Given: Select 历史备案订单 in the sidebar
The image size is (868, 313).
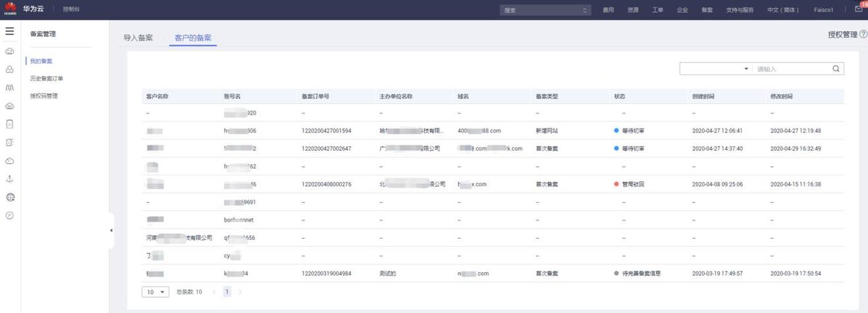Looking at the screenshot, I should click(x=47, y=78).
